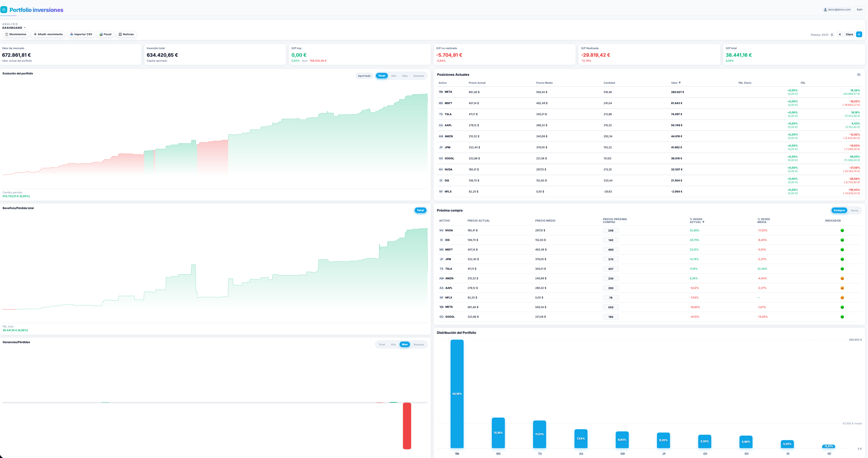
Task: Sort by % desde actual column
Action: 696,221
